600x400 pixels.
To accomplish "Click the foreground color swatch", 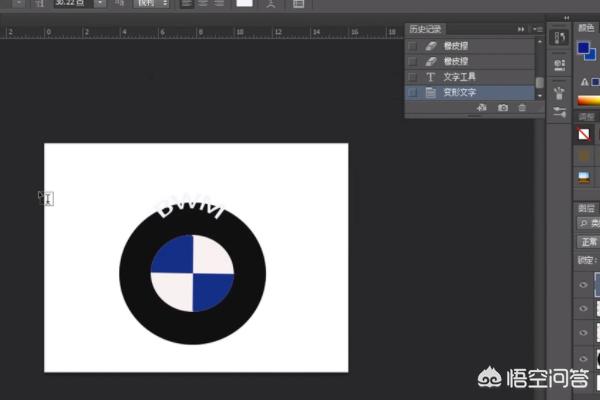I will click(583, 48).
